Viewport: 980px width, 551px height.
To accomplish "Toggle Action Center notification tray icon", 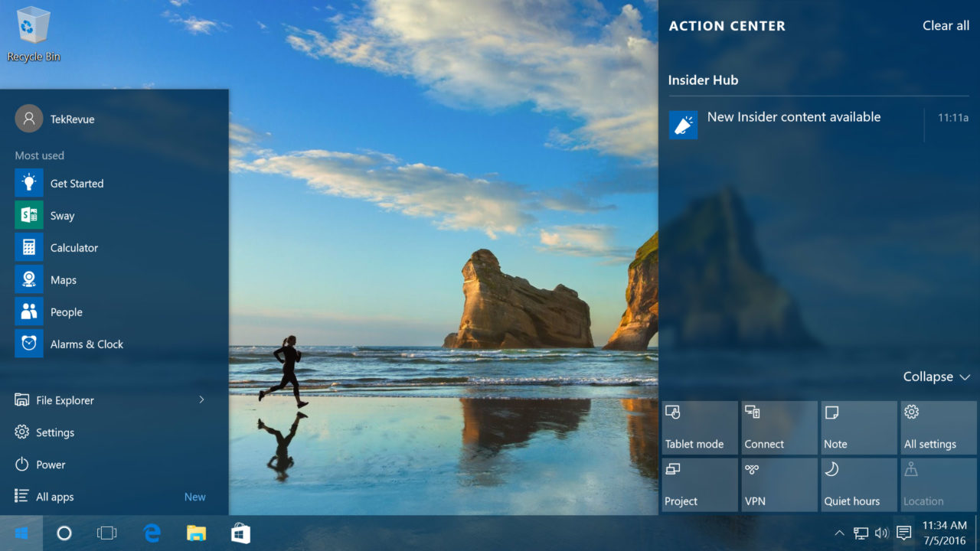I will pos(903,533).
